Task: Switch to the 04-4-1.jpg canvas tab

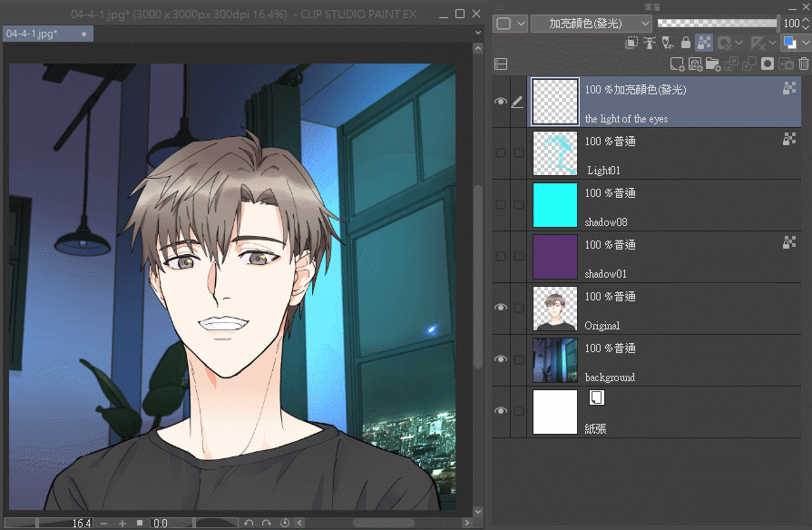Action: (x=48, y=34)
